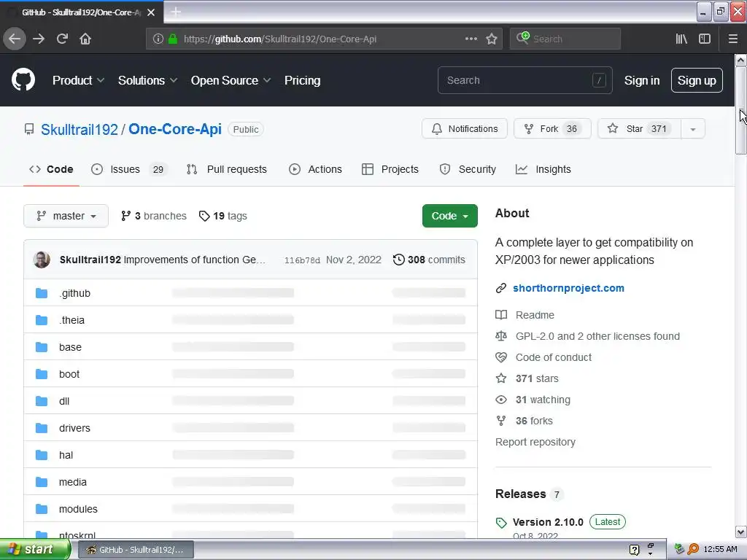Open a new browser tab
Image resolution: width=747 pixels, height=560 pixels.
tap(176, 12)
